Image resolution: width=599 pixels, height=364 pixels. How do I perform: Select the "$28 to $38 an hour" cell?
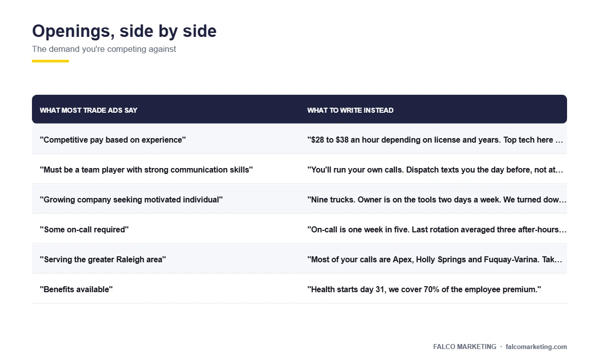pos(433,139)
